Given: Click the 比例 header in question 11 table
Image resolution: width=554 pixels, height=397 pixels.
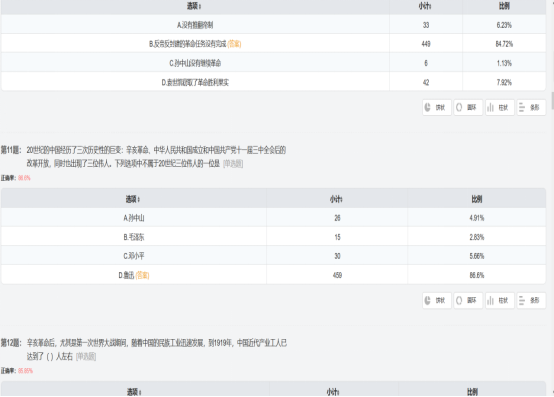Looking at the screenshot, I should tap(477, 199).
